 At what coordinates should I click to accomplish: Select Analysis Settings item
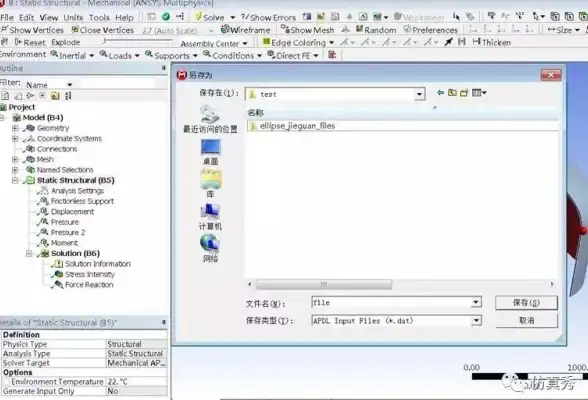(77, 191)
